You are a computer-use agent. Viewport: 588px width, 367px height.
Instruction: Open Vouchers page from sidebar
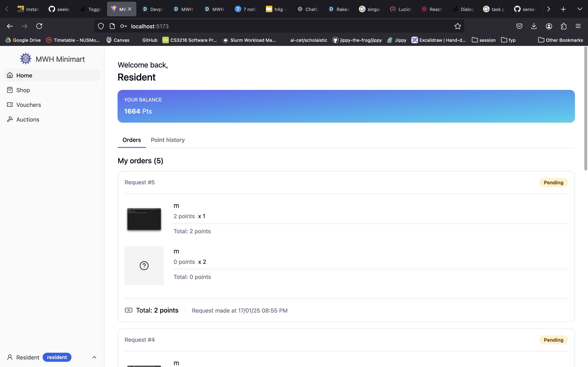(28, 105)
